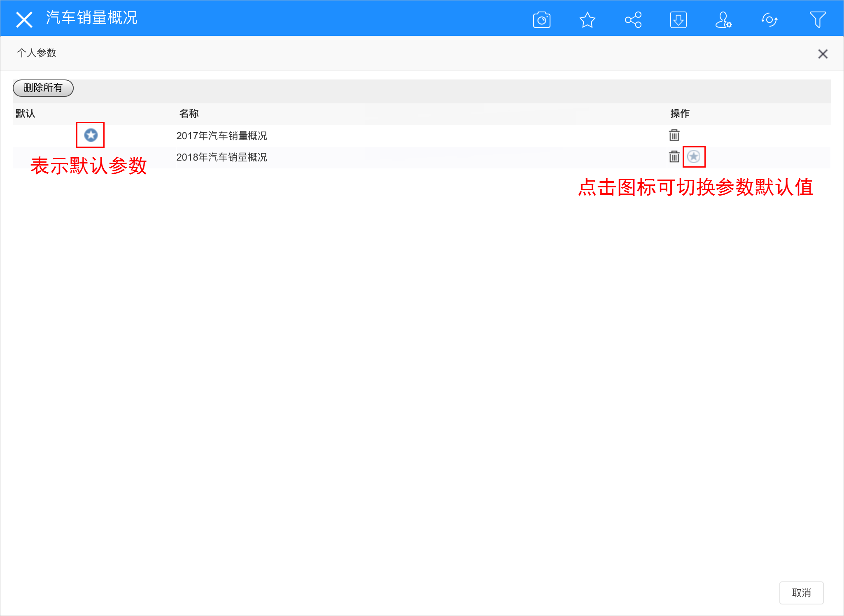The image size is (844, 616).
Task: Take a snapshot with the camera icon
Action: coord(541,19)
